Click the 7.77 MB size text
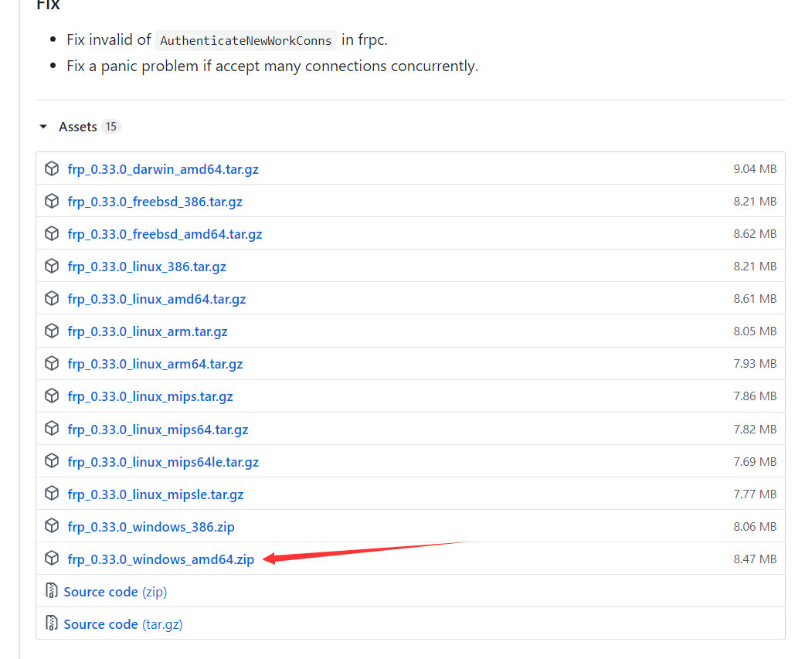 coord(755,494)
